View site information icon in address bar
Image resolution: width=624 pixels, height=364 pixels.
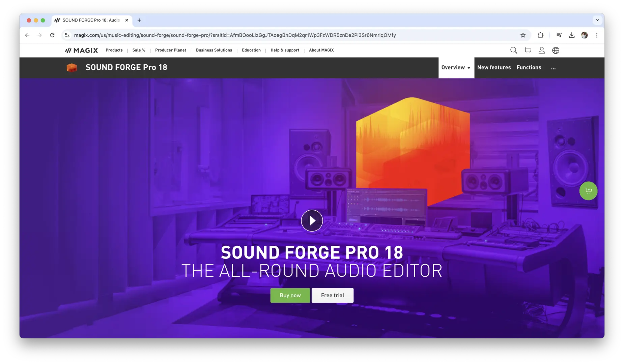tap(67, 35)
